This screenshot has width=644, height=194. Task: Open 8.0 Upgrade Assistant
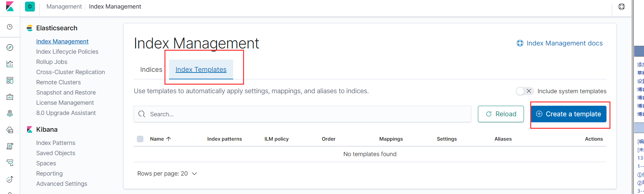coord(66,113)
